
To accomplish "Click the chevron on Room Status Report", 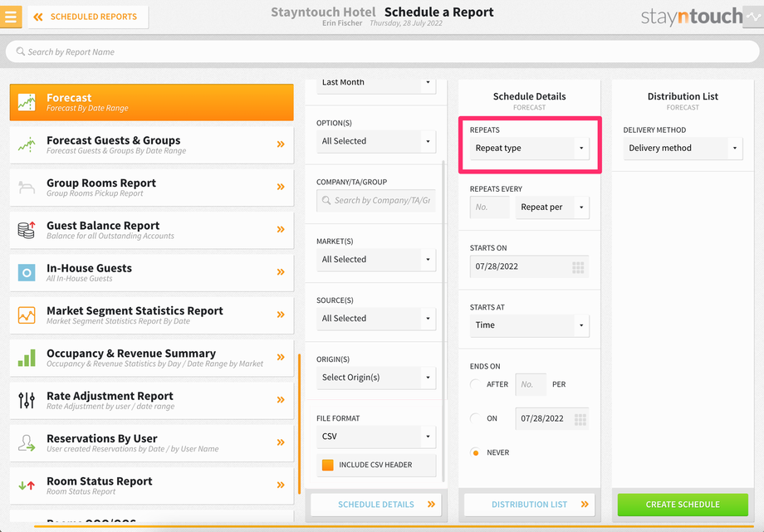I will (x=281, y=485).
